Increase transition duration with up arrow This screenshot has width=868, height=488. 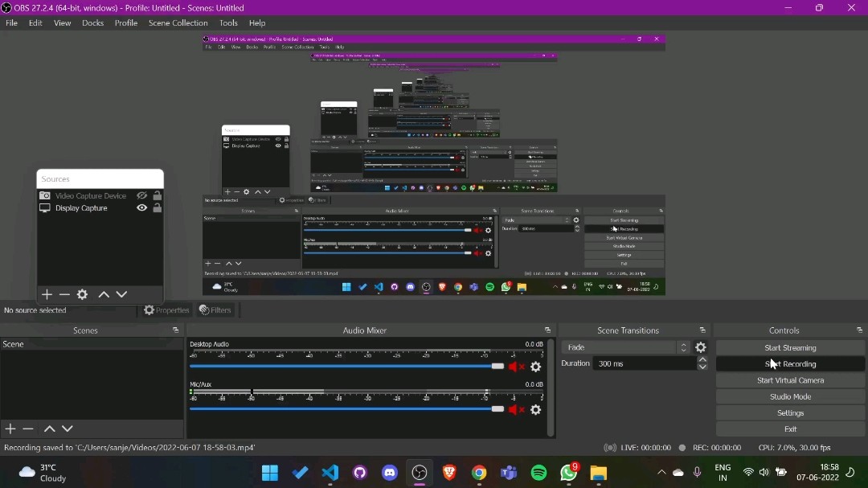point(702,359)
